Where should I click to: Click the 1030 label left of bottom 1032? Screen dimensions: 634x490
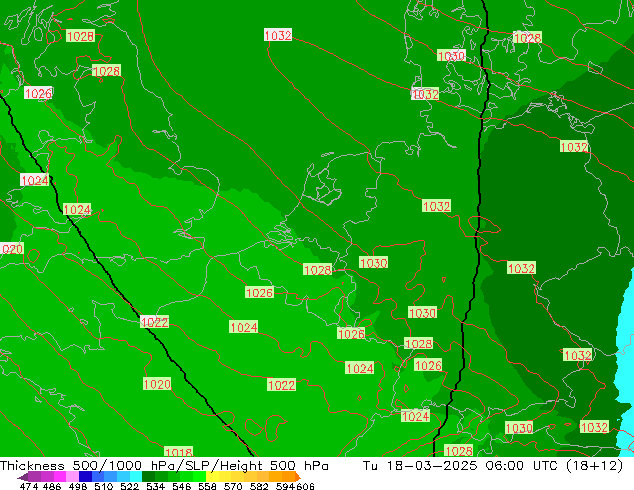click(519, 427)
